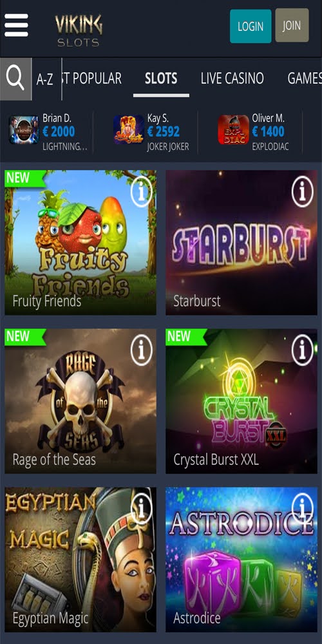Open info icon on Fruity Friends
Viewport: 322px width, 644px height.
(x=141, y=192)
